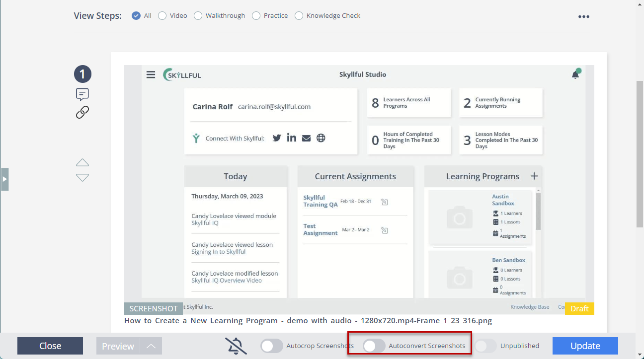Viewport: 644px width, 359px height.
Task: Click the hamburger menu icon in the screenshot
Action: (151, 75)
